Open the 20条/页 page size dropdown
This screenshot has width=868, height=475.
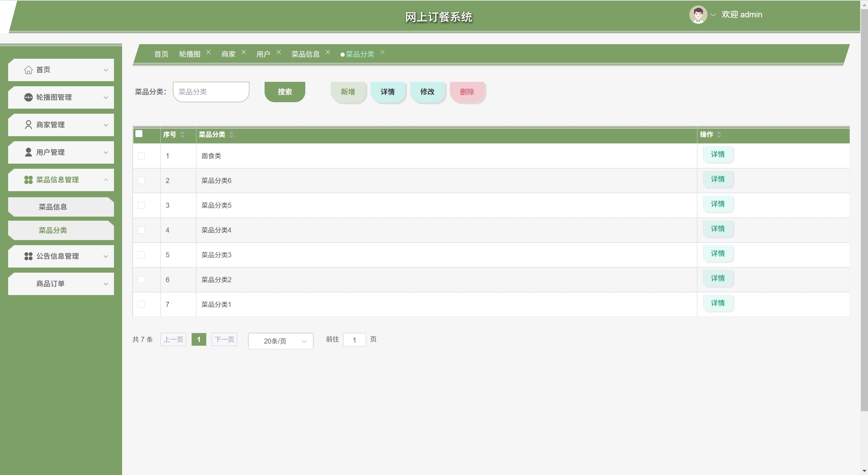(281, 341)
